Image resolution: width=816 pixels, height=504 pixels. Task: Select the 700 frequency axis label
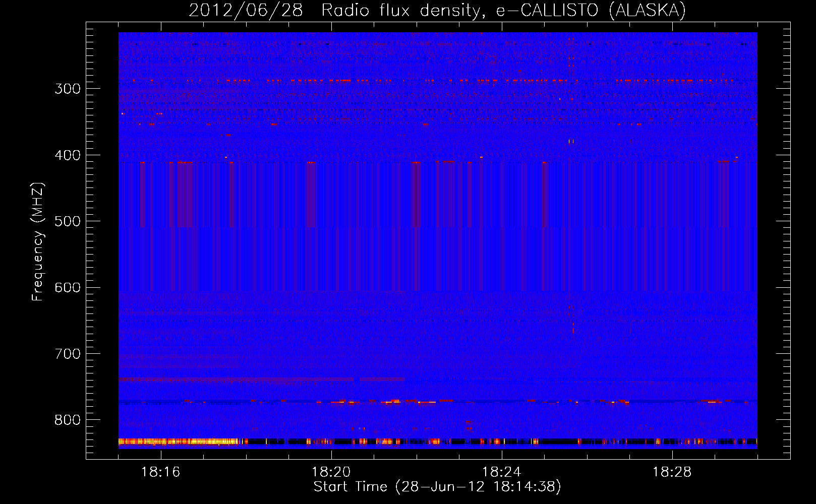coord(68,354)
